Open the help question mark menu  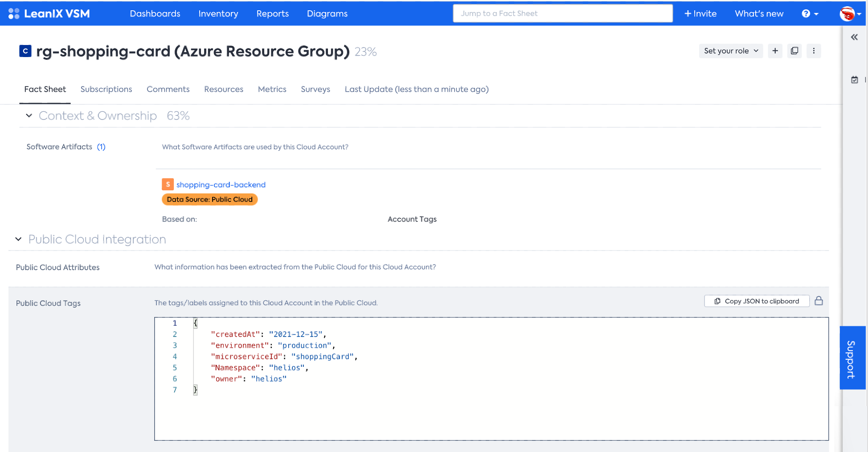pos(810,14)
